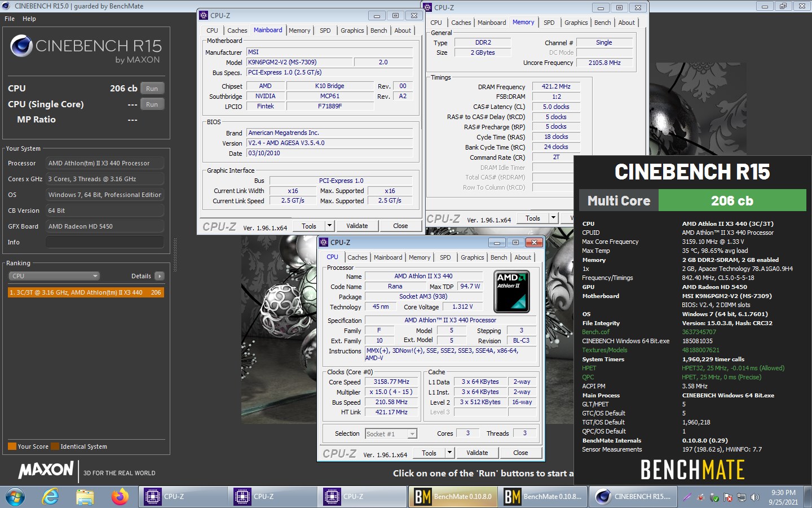Click the vertical panel splitter handle in Cinebench
The height and width of the screenshot is (508, 812).
(x=175, y=254)
